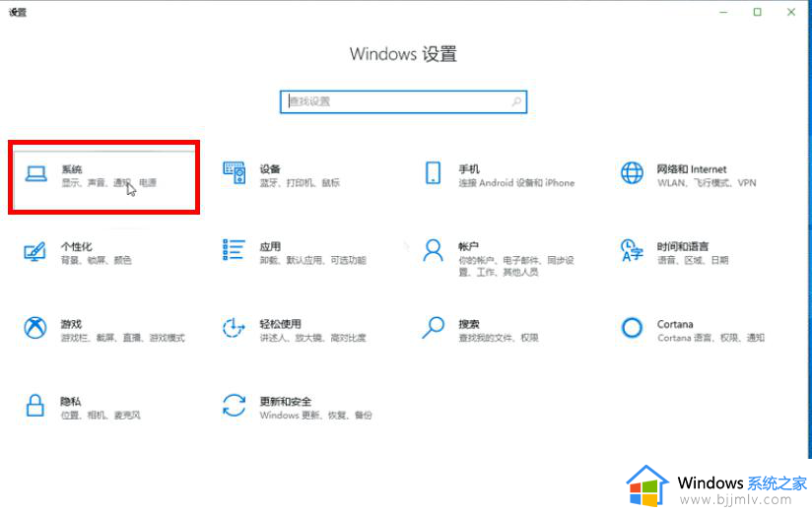The width and height of the screenshot is (812, 513).
Task: Open the 帐户 person icon
Action: [x=433, y=250]
